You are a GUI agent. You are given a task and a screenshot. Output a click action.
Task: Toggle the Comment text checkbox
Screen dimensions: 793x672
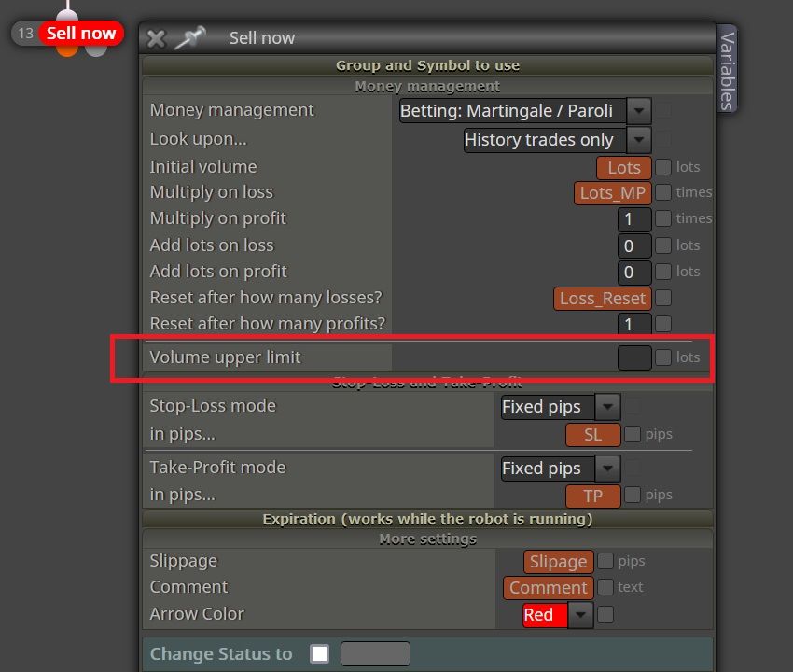point(605,587)
